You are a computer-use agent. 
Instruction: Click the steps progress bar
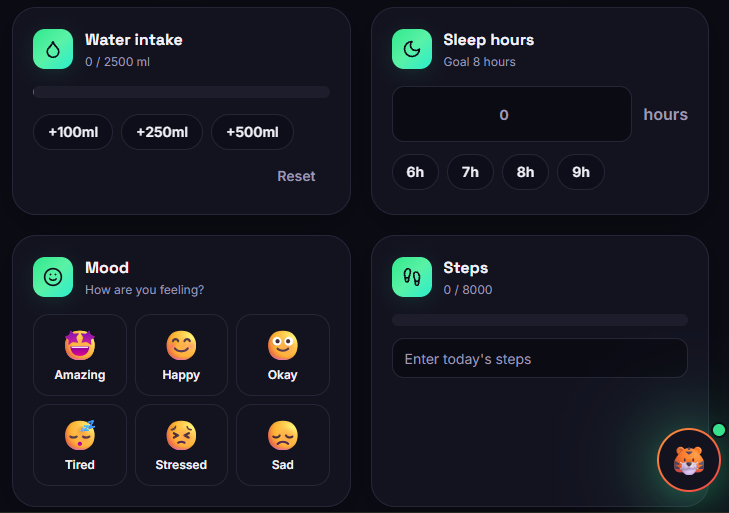(x=540, y=320)
